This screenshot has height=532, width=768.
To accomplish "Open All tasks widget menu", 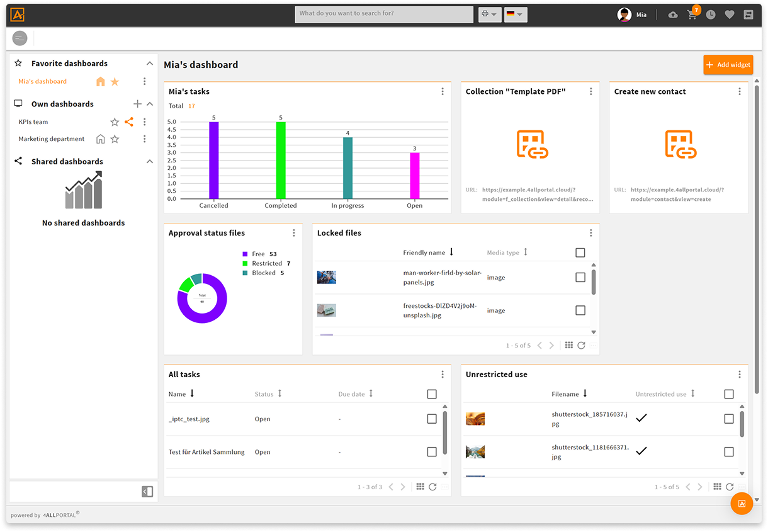I will coord(443,374).
